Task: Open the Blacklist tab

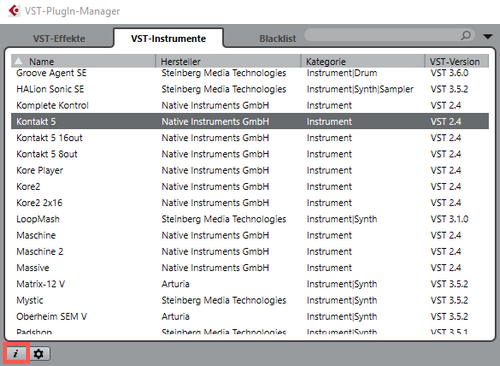Action: tap(278, 39)
